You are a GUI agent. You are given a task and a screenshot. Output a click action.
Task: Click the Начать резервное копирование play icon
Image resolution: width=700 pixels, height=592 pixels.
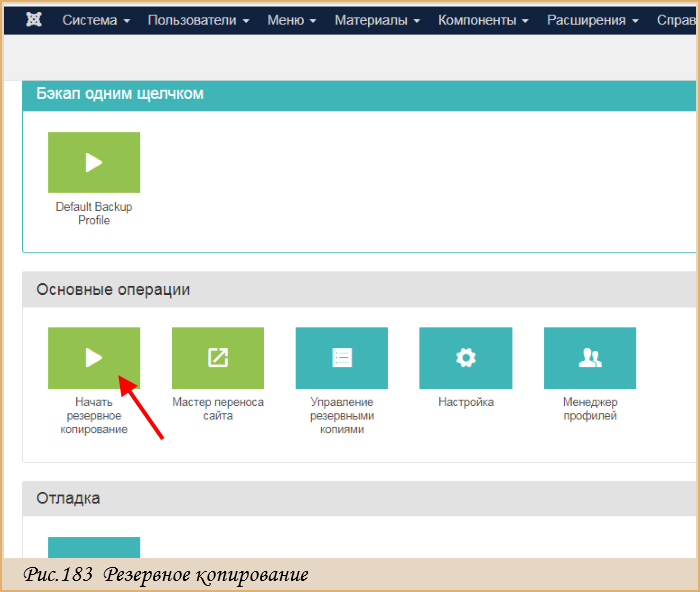click(x=94, y=358)
